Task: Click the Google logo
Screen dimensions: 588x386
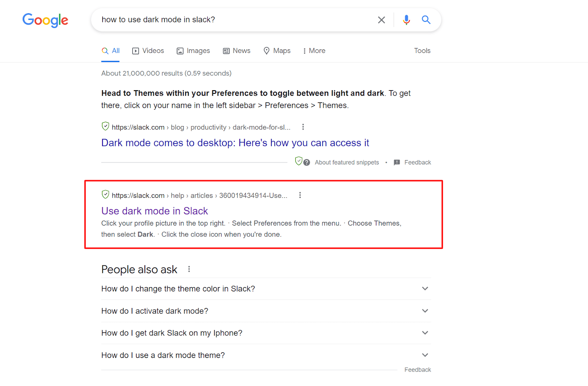Action: pyautogui.click(x=45, y=20)
